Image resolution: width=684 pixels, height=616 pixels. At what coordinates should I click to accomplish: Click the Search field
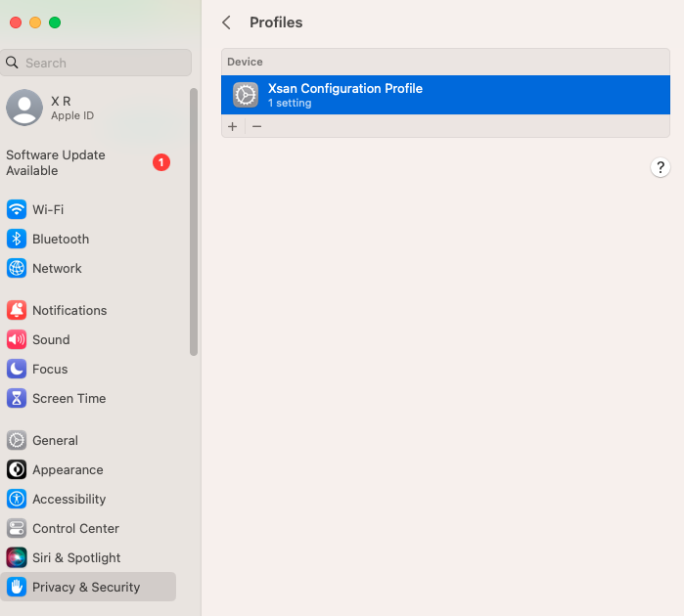(x=96, y=63)
